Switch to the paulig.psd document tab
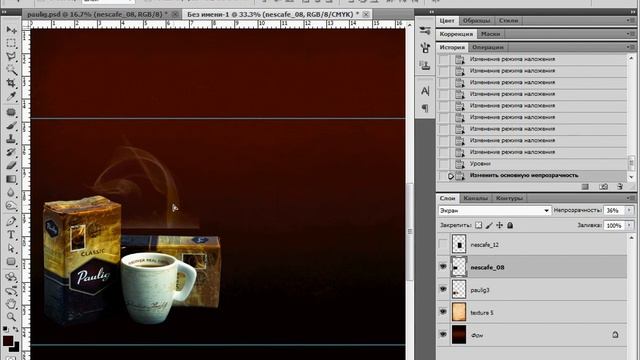This screenshot has height=360, width=640. (x=97, y=14)
